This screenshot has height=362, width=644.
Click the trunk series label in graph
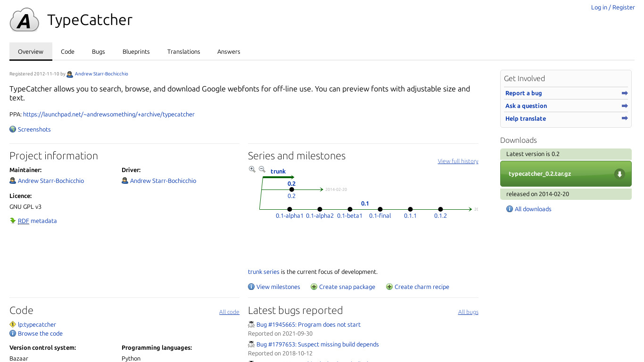coord(278,171)
